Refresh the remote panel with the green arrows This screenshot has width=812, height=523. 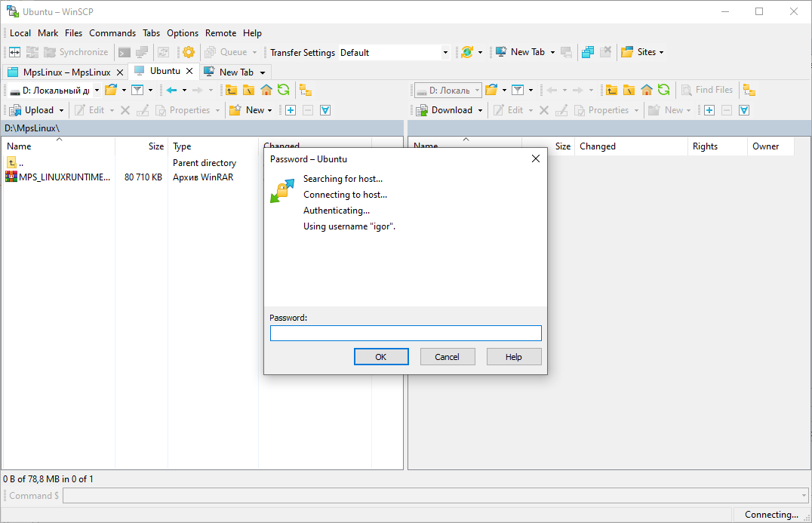[664, 90]
